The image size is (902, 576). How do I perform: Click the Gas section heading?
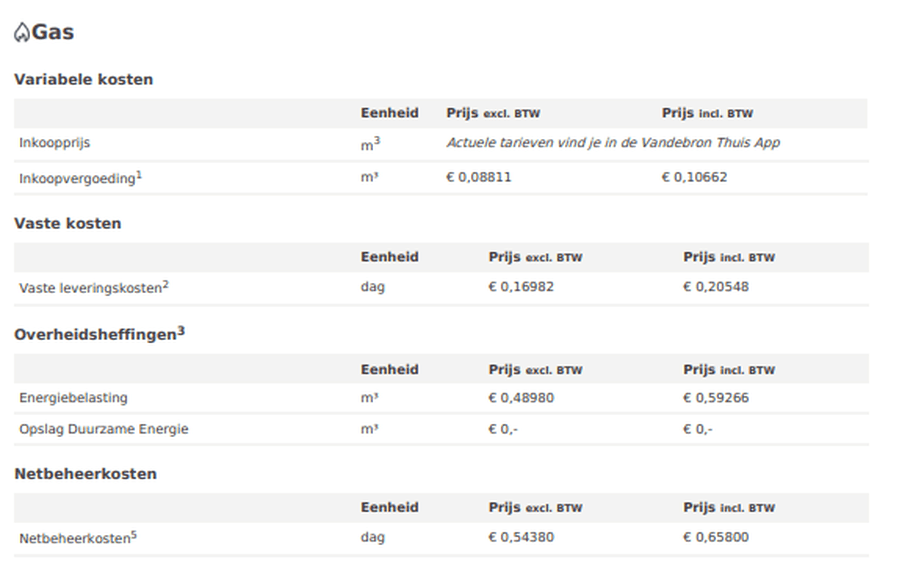pos(52,32)
